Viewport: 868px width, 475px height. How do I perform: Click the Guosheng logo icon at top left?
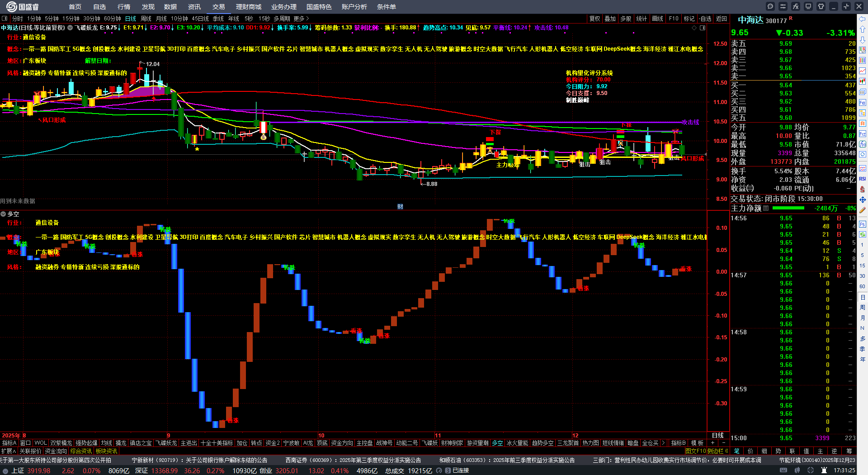click(11, 6)
